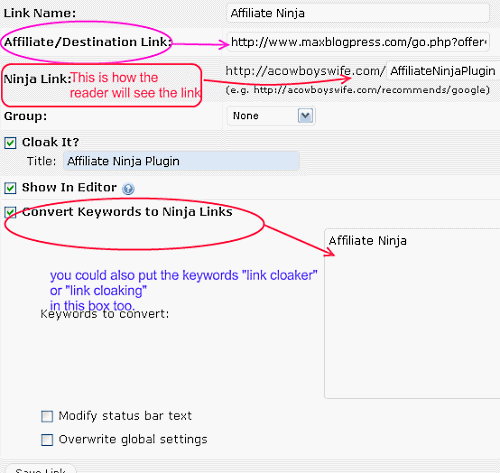Click the Overwrite global settings label
This screenshot has height=473, width=500.
click(x=133, y=439)
